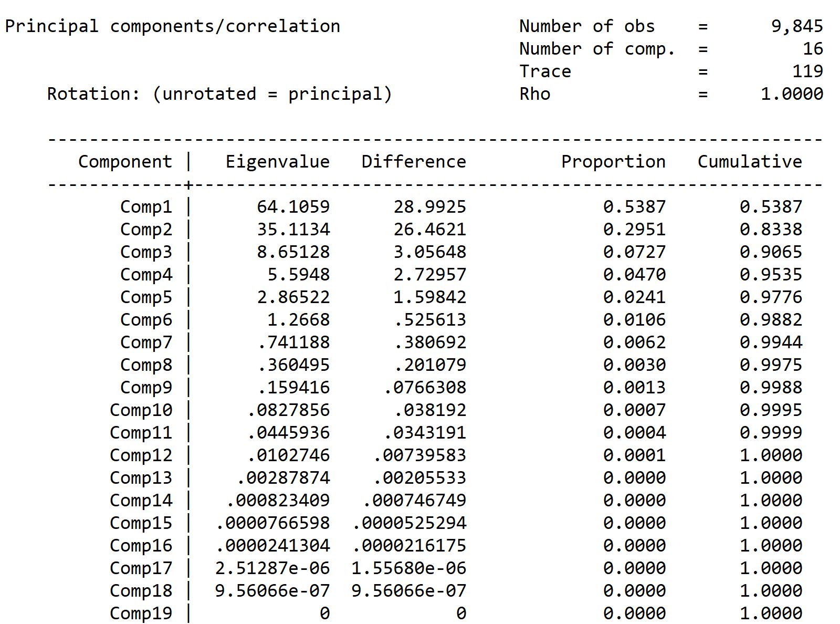Select Comp3 eigenvalue 8.65128

[293, 252]
